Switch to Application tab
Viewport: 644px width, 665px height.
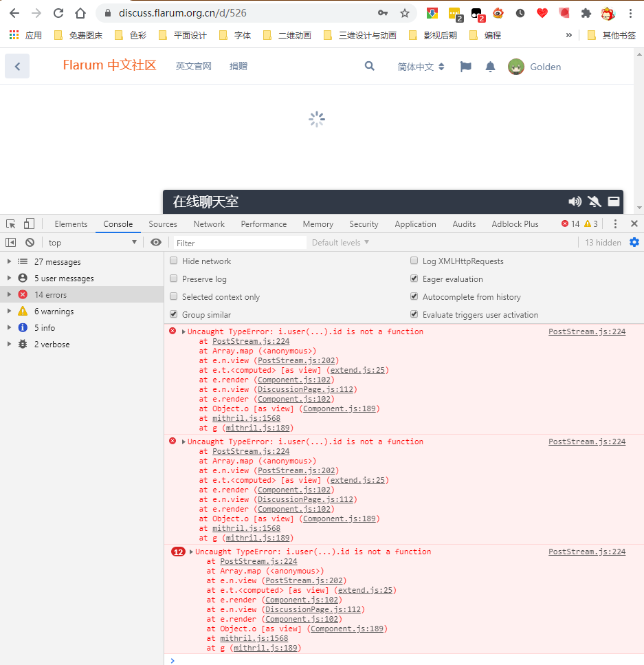point(416,224)
